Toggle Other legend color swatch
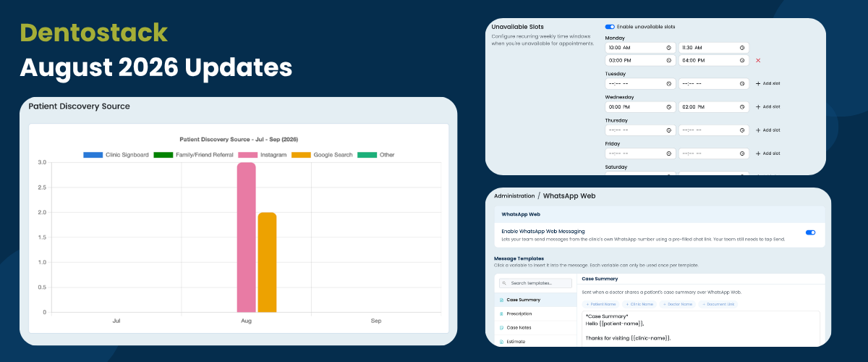868x362 pixels. [367, 154]
